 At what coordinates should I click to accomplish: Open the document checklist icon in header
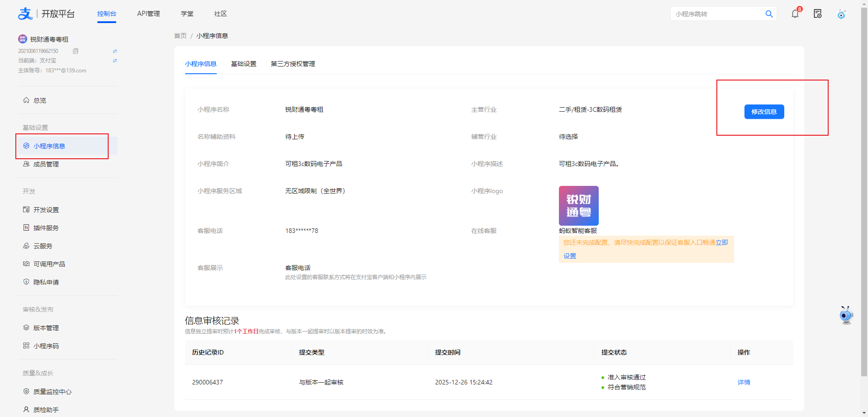click(x=817, y=14)
